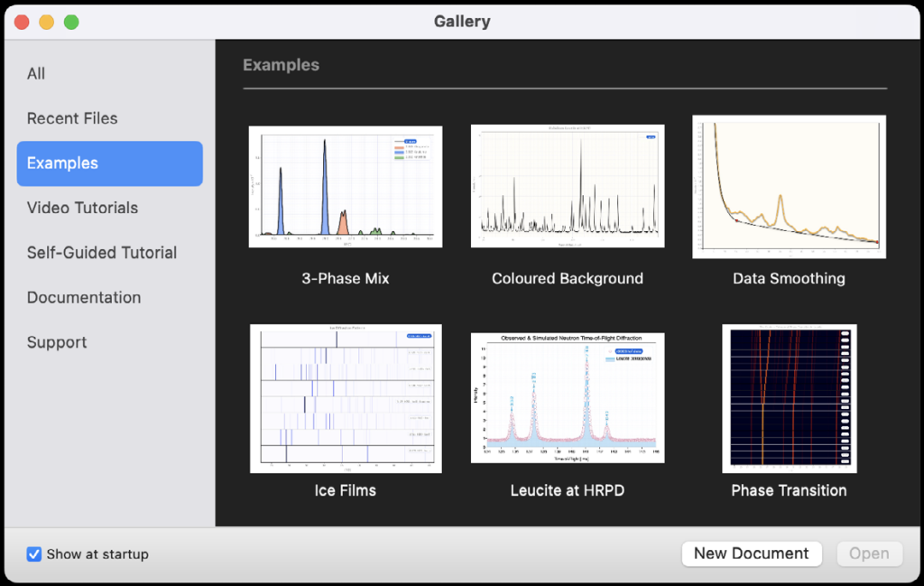Click the Phase Transition example thumbnail
Screen dimensions: 924x586
tap(789, 398)
